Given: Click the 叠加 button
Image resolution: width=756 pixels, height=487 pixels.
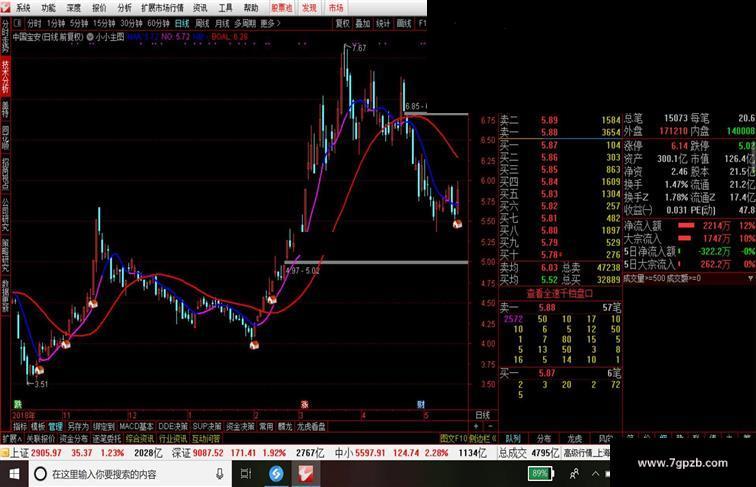Looking at the screenshot, I should point(363,23).
